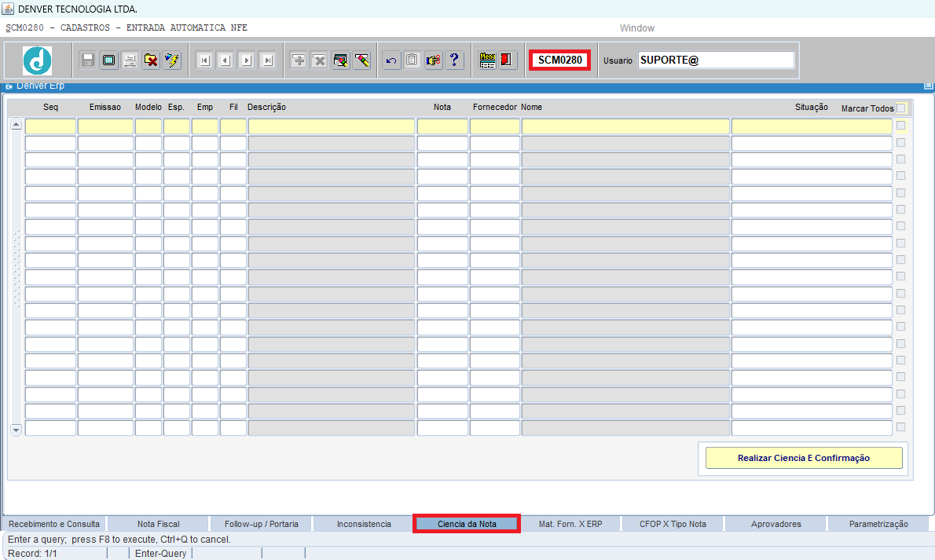Open the Follow-up / Portaria tab
The width and height of the screenshot is (935, 560).
261,524
